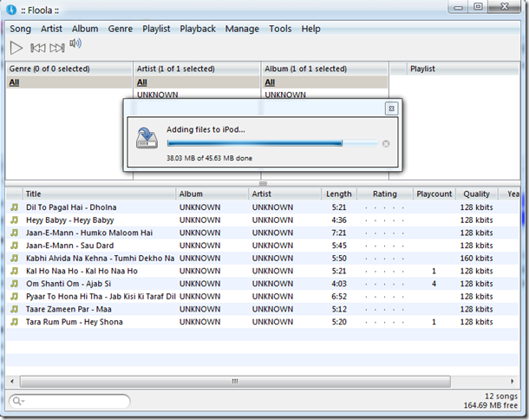Click the 160 kbits quality cell
529x420 pixels.
pyautogui.click(x=476, y=259)
